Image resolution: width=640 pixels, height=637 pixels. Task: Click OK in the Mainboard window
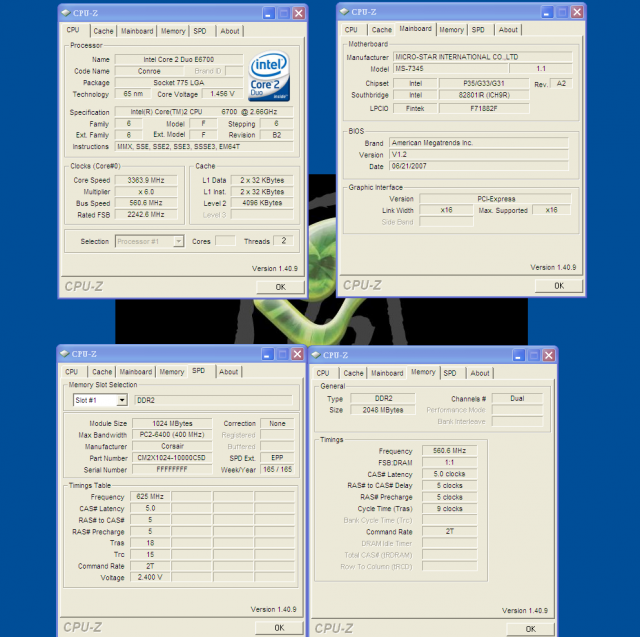click(x=559, y=286)
